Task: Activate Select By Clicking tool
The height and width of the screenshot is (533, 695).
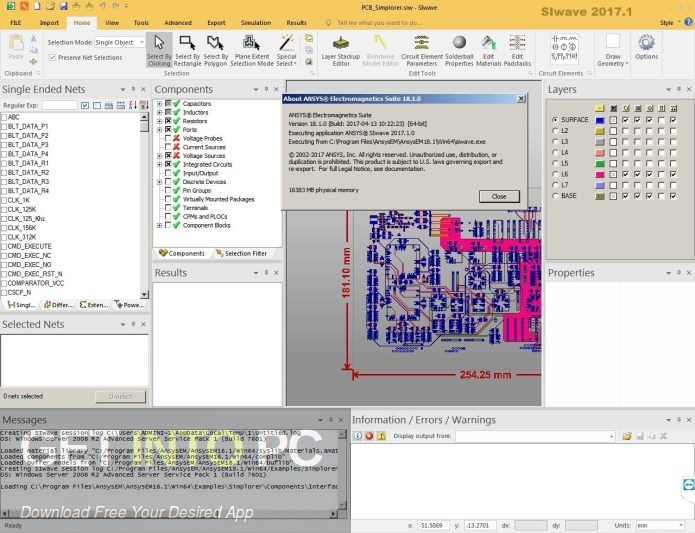Action: coord(159,50)
